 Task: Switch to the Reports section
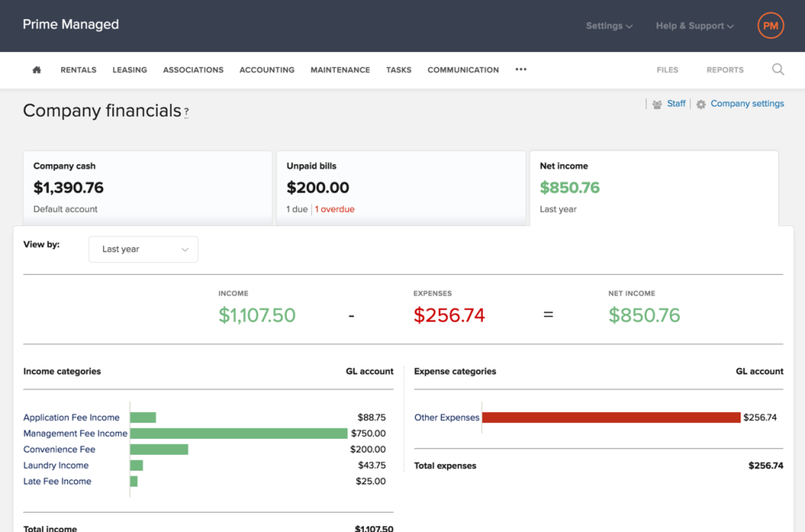pos(724,70)
